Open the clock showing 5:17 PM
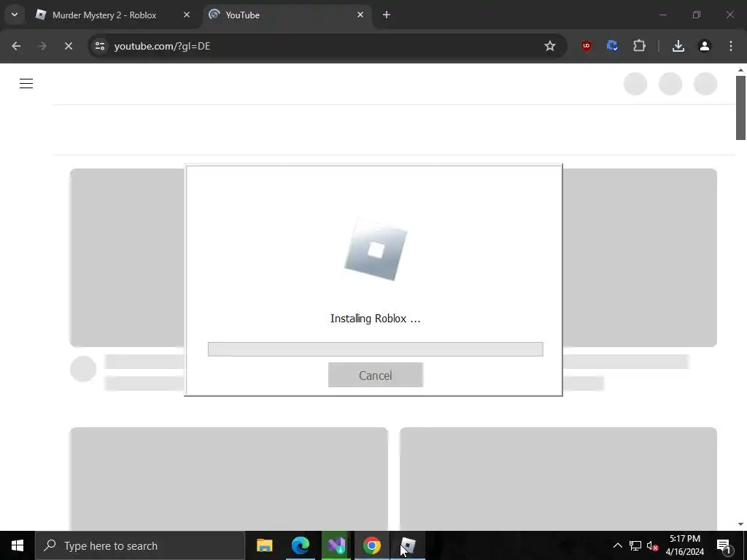Image resolution: width=747 pixels, height=560 pixels. pyautogui.click(x=684, y=545)
